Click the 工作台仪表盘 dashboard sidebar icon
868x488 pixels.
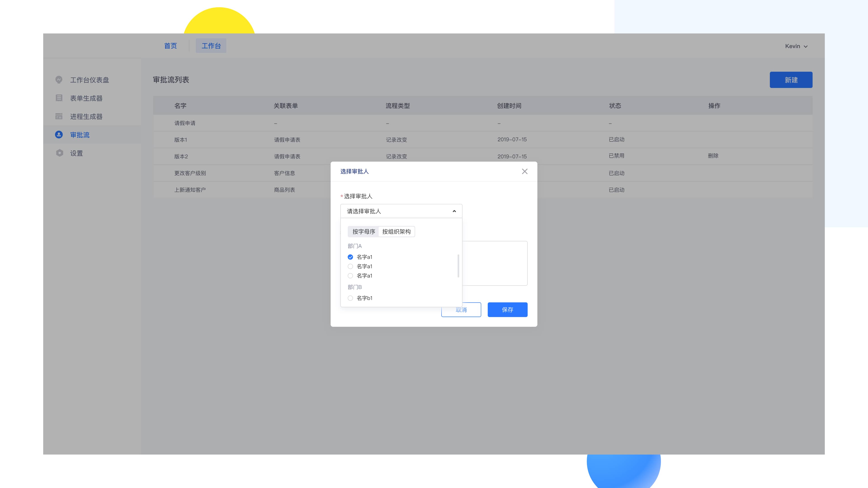[x=59, y=80]
